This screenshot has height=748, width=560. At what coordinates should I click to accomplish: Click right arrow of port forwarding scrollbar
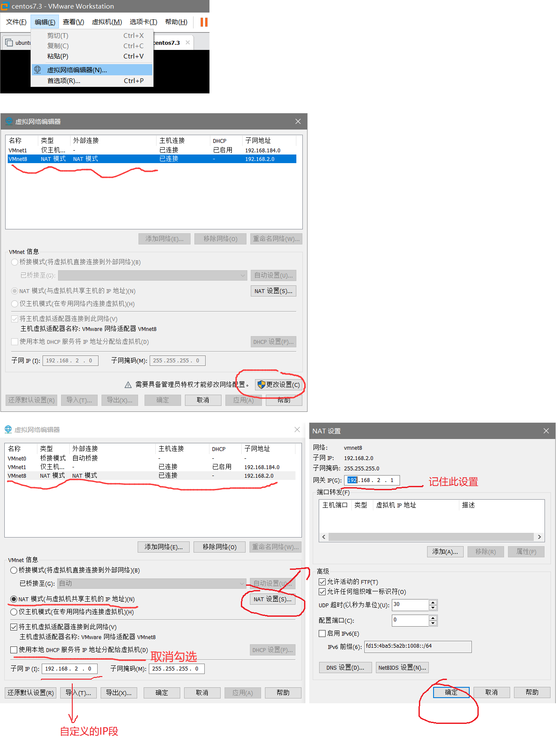[x=539, y=537]
